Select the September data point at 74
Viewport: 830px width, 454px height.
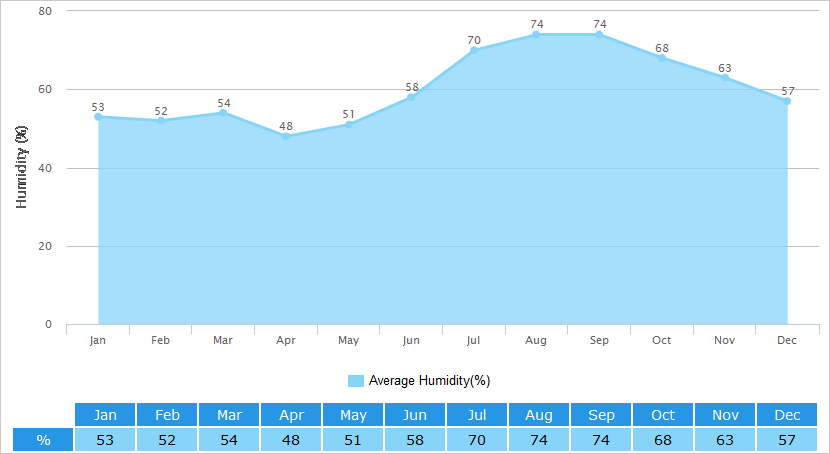coord(599,34)
